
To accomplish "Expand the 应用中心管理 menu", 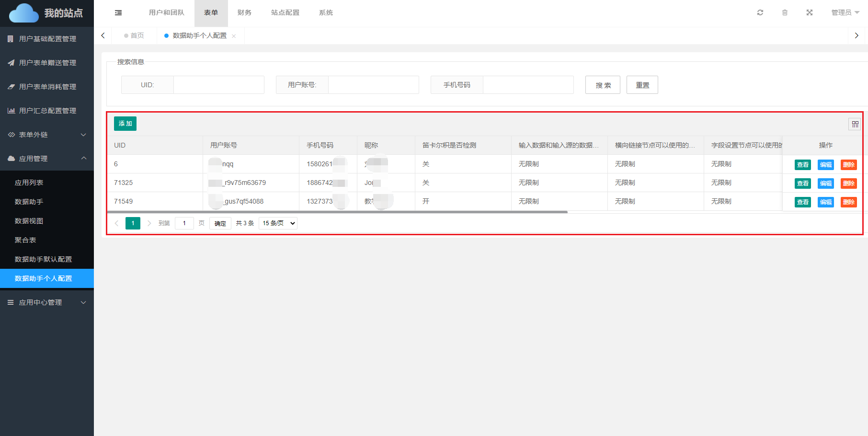I will 47,302.
